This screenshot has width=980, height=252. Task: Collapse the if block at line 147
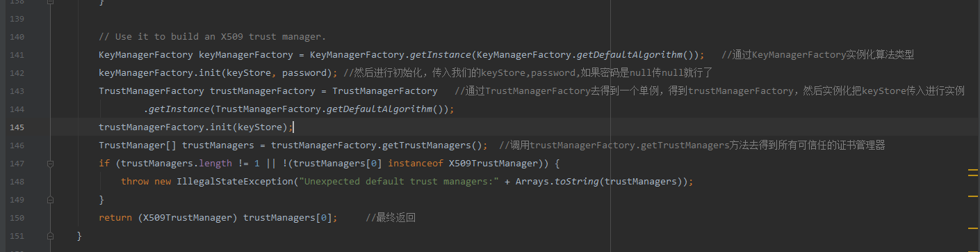pyautogui.click(x=51, y=164)
